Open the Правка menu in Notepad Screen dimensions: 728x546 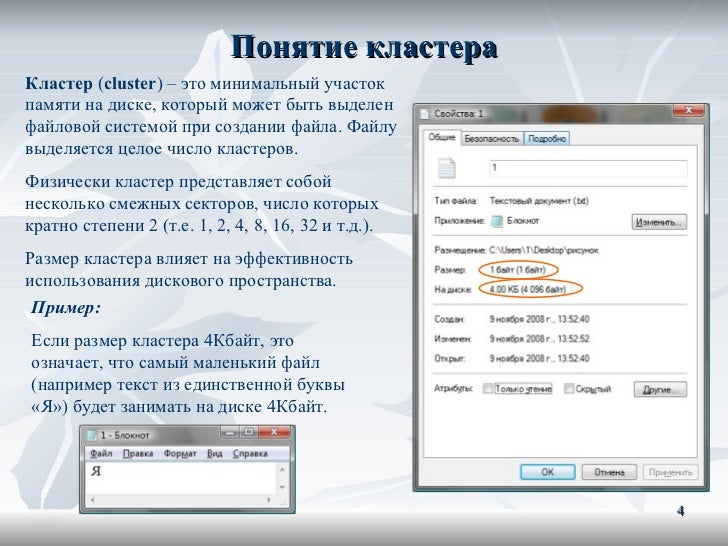(x=138, y=454)
